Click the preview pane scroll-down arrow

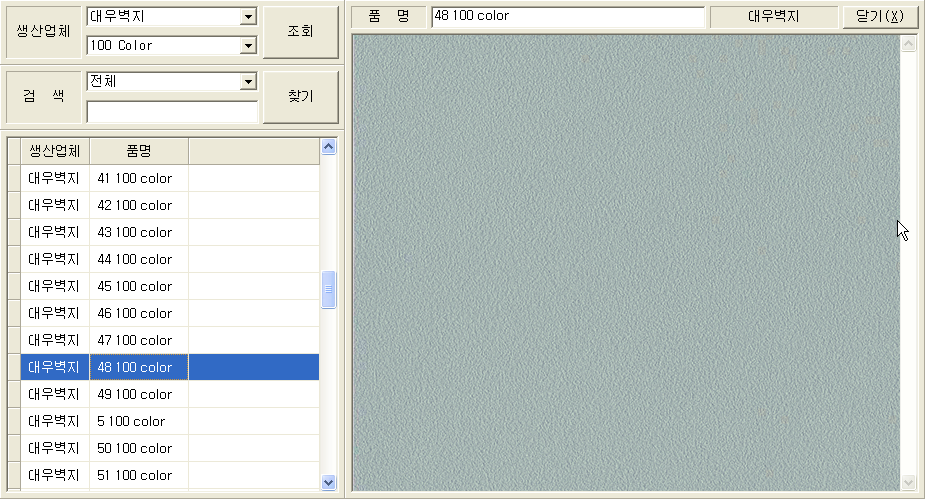click(908, 482)
